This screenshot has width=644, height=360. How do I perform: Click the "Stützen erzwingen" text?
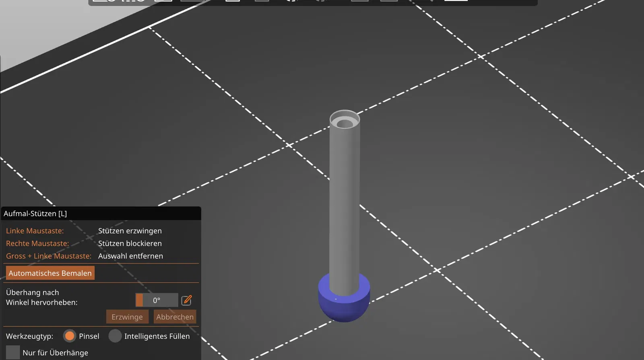pos(130,231)
